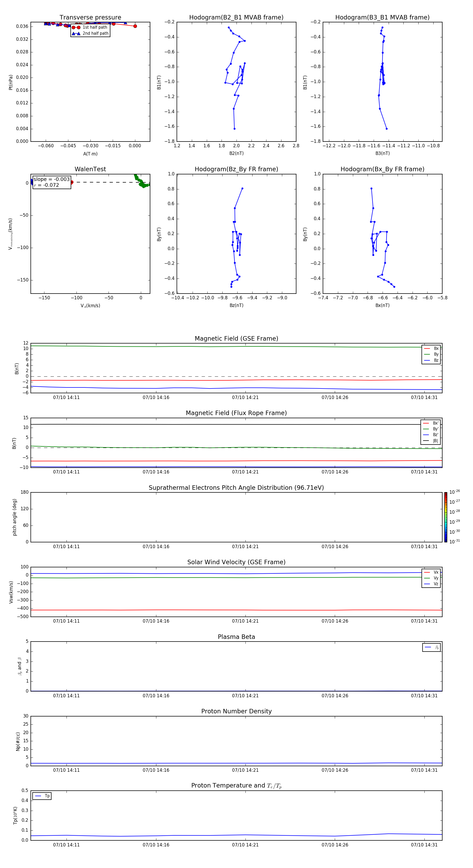
Task: Click the 'Hodogram(B3_B1 MVAB frame)' title
Action: 382,18
